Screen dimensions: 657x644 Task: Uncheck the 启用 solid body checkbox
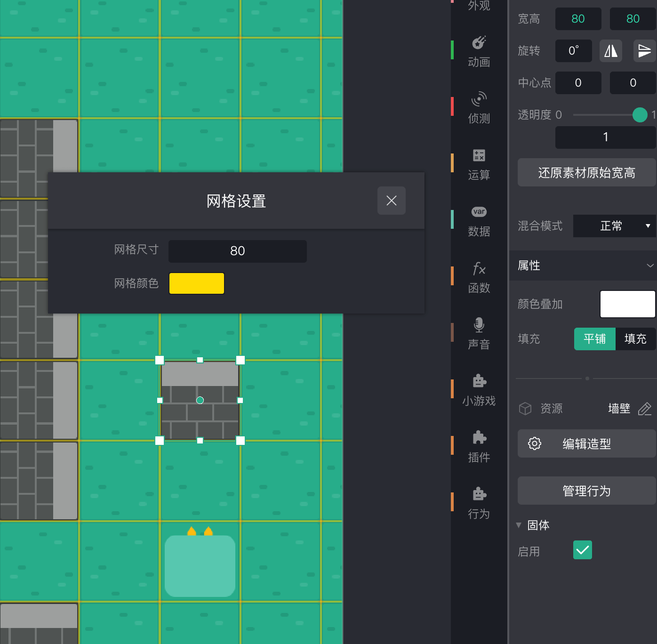pos(582,550)
